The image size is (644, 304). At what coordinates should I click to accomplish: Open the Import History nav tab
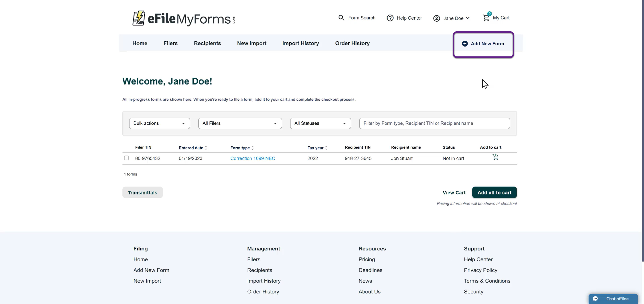point(301,43)
